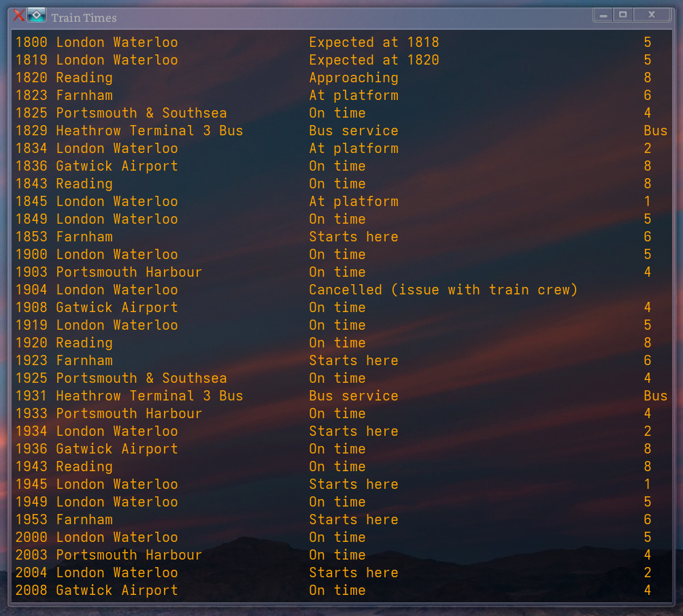This screenshot has height=616, width=683.
Task: Select the 1849 London Waterloo row
Action: (341, 219)
